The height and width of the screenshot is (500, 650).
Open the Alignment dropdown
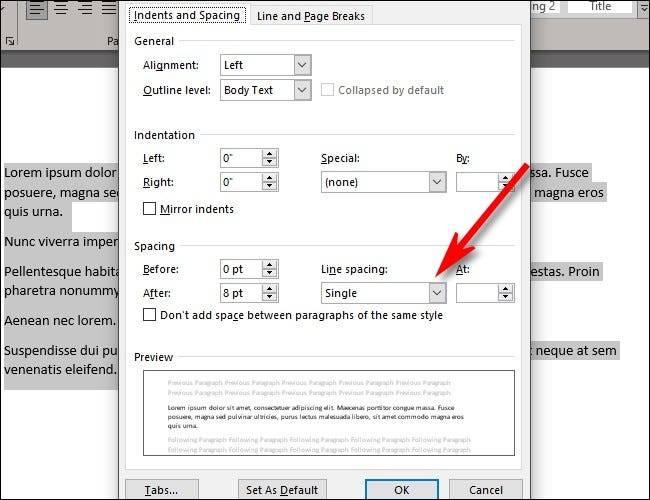click(x=303, y=65)
